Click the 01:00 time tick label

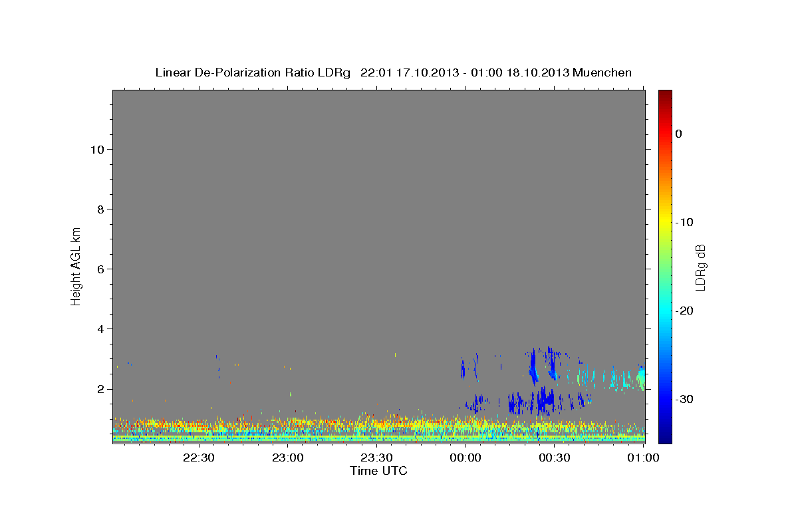point(643,458)
